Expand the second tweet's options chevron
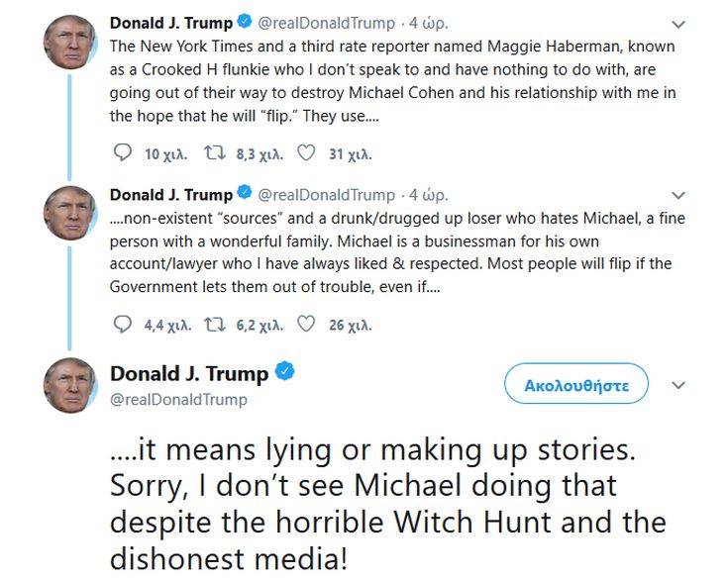This screenshot has height=579, width=728. 678,194
